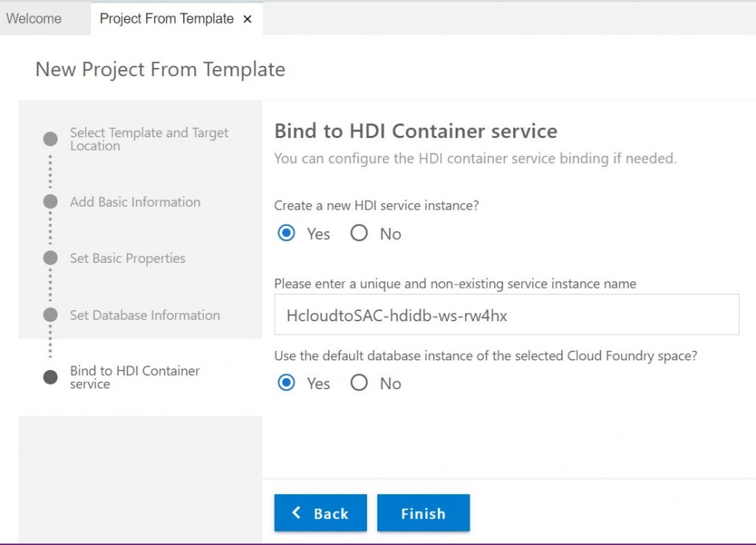Select No for creating new HDI instance
This screenshot has width=756, height=545.
click(359, 233)
